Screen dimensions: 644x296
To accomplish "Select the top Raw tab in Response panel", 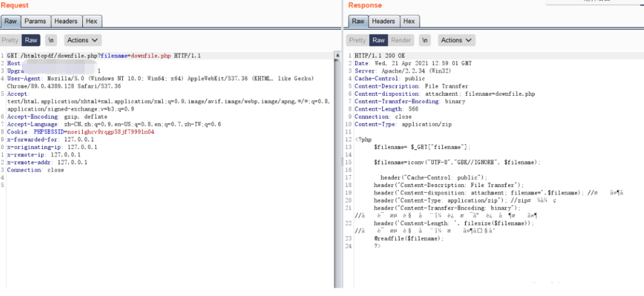I will (358, 21).
